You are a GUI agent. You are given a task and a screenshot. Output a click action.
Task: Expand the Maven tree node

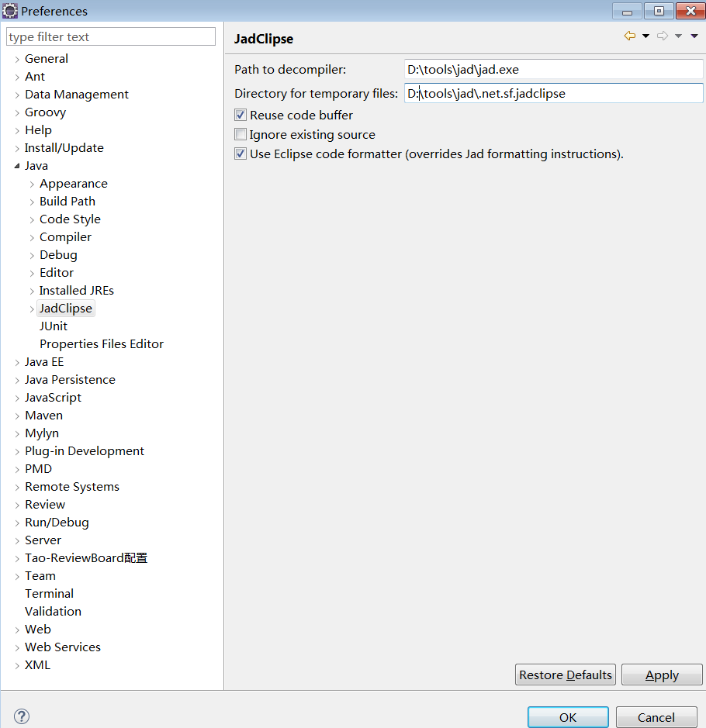pos(17,416)
